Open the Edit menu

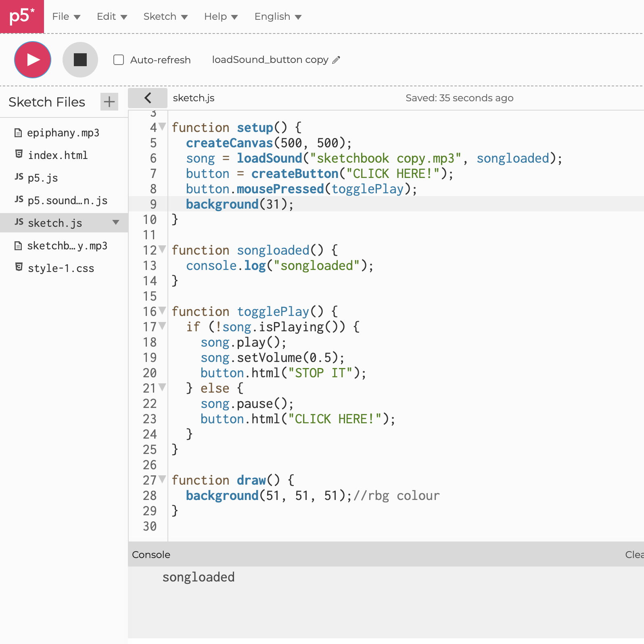(112, 17)
